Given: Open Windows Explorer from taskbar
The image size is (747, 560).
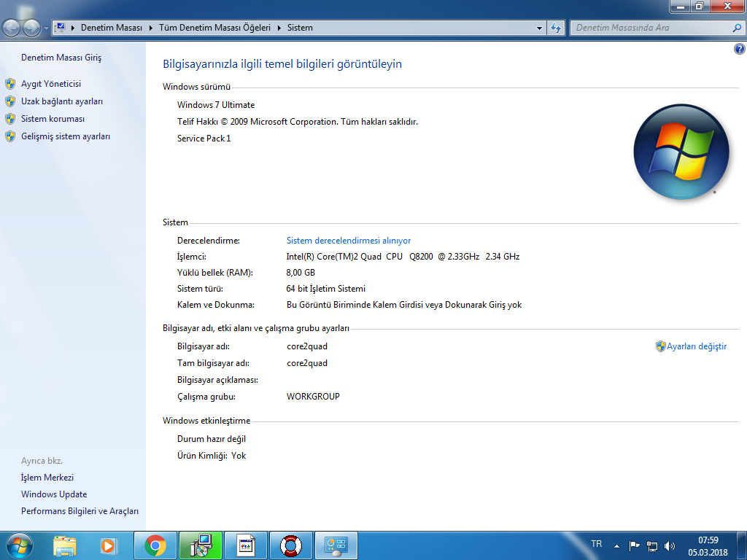Looking at the screenshot, I should tap(65, 545).
